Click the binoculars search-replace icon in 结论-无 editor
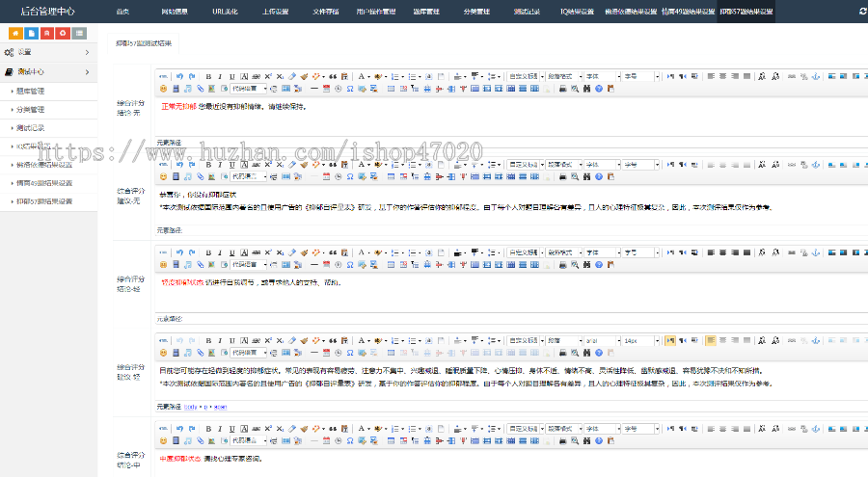This screenshot has height=477, width=868. point(586,89)
